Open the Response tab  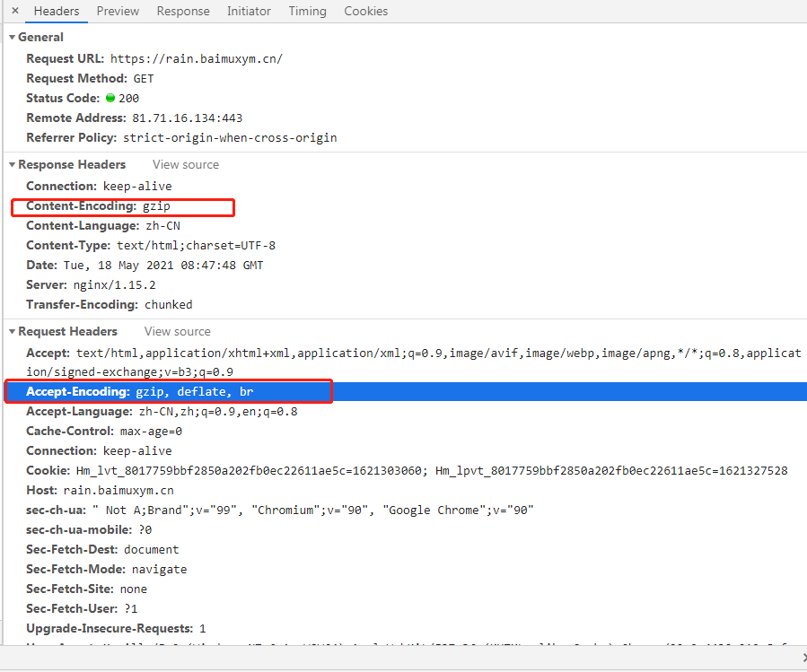tap(183, 11)
